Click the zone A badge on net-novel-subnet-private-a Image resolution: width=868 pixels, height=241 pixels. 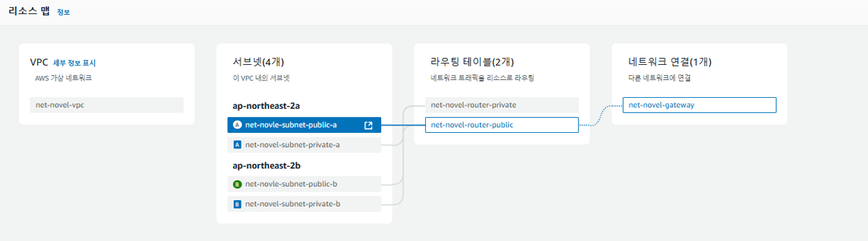pyautogui.click(x=237, y=145)
